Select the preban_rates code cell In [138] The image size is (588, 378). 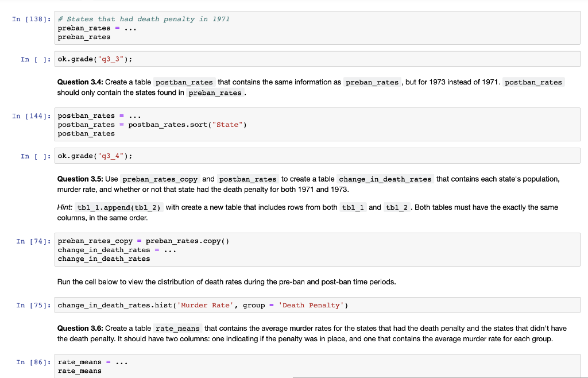pyautogui.click(x=317, y=28)
